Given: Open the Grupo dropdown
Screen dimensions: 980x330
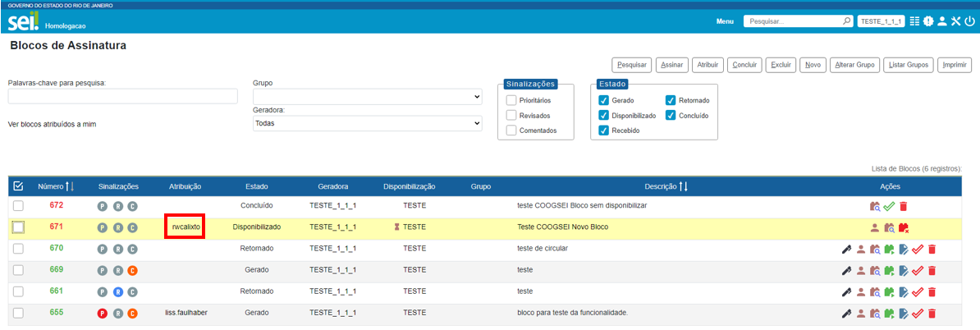Looking at the screenshot, I should coord(367,97).
